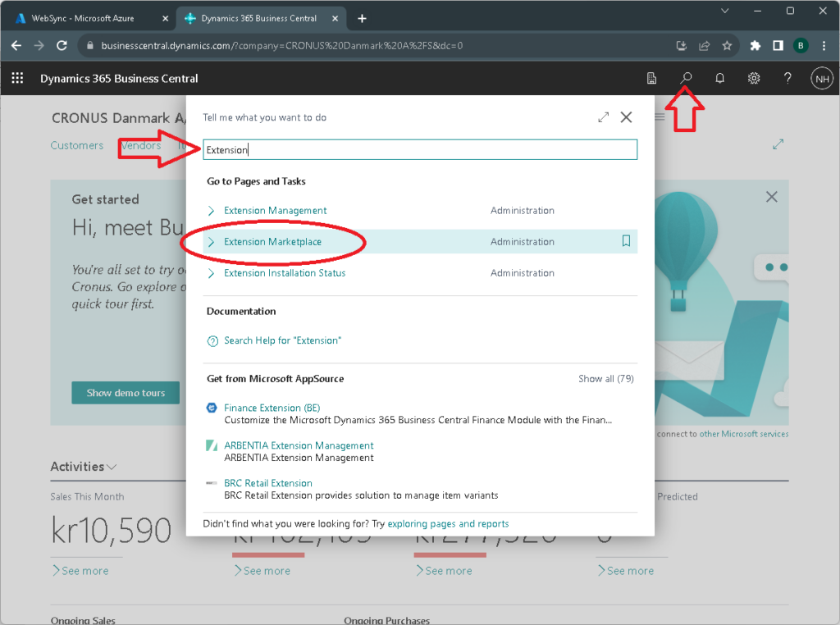Open the settings gear icon
The height and width of the screenshot is (625, 840).
[x=754, y=79]
